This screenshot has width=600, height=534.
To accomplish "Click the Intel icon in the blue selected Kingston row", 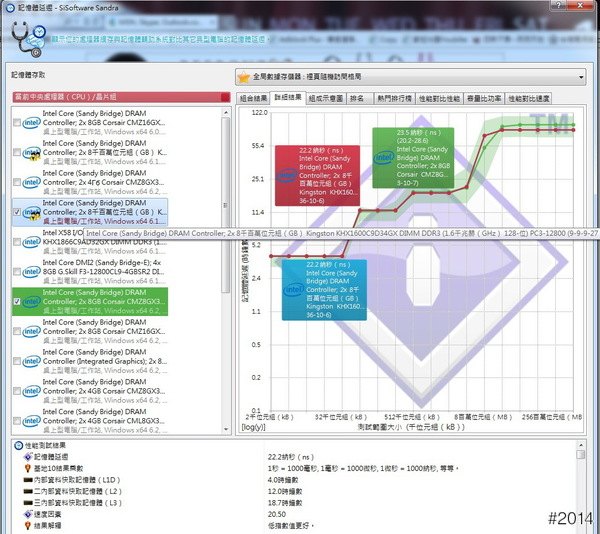I will pyautogui.click(x=31, y=213).
